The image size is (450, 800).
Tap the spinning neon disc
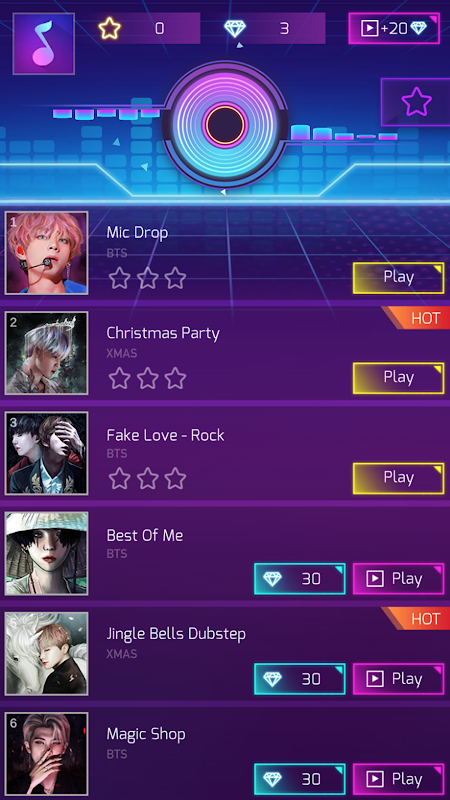[x=225, y=124]
